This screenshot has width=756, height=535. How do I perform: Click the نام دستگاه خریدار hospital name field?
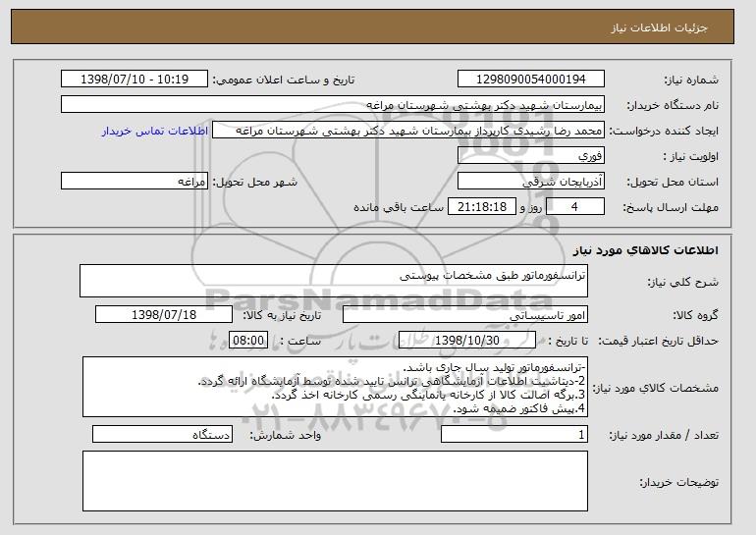click(x=334, y=104)
